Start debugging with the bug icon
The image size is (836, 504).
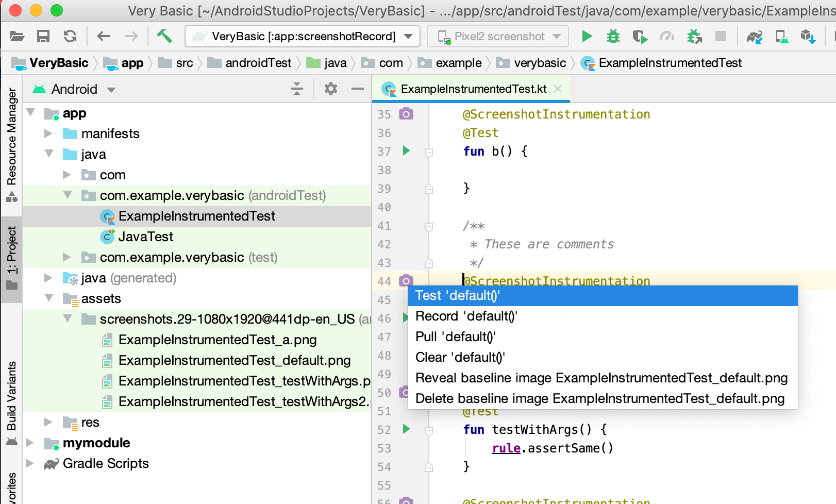(x=613, y=36)
